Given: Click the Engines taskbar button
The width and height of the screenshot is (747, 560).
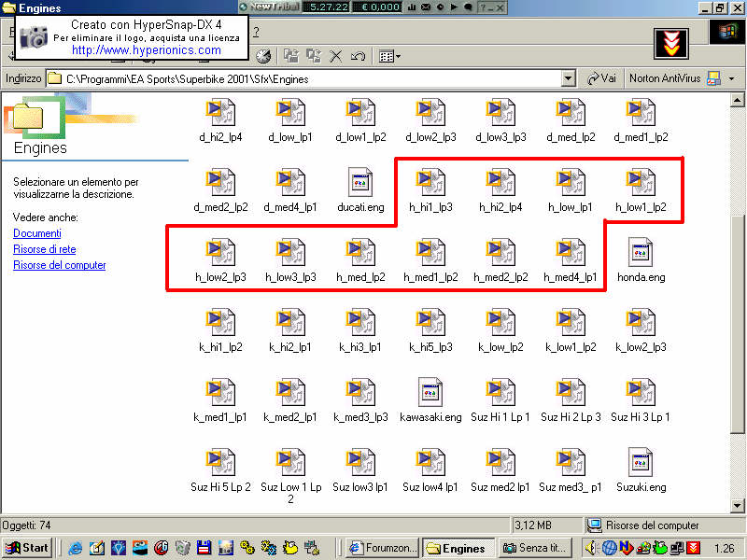Looking at the screenshot, I should pos(458,548).
